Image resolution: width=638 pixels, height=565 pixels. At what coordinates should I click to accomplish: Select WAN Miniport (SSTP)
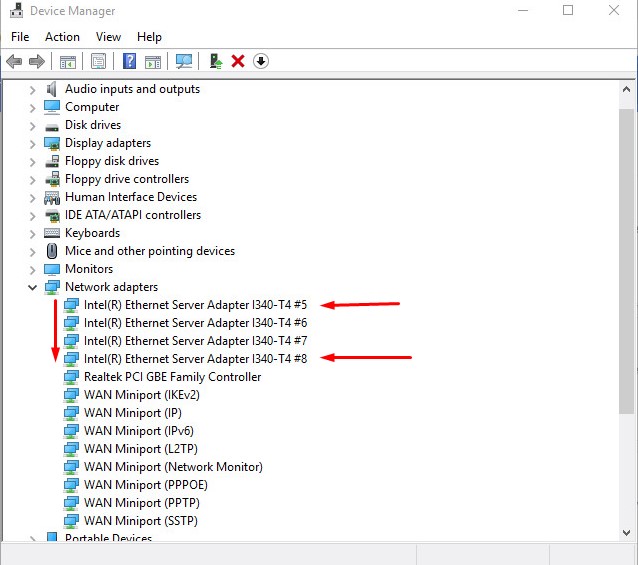141,521
